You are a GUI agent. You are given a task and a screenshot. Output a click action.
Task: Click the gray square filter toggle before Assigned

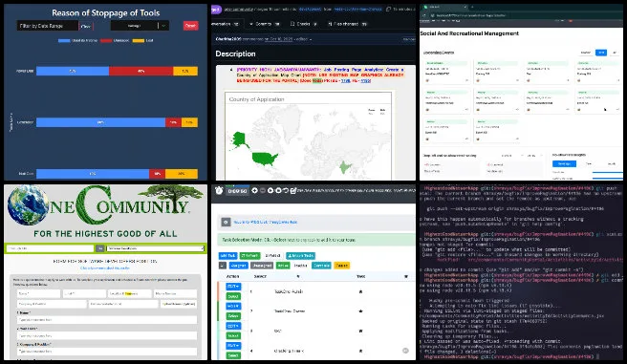(223, 266)
